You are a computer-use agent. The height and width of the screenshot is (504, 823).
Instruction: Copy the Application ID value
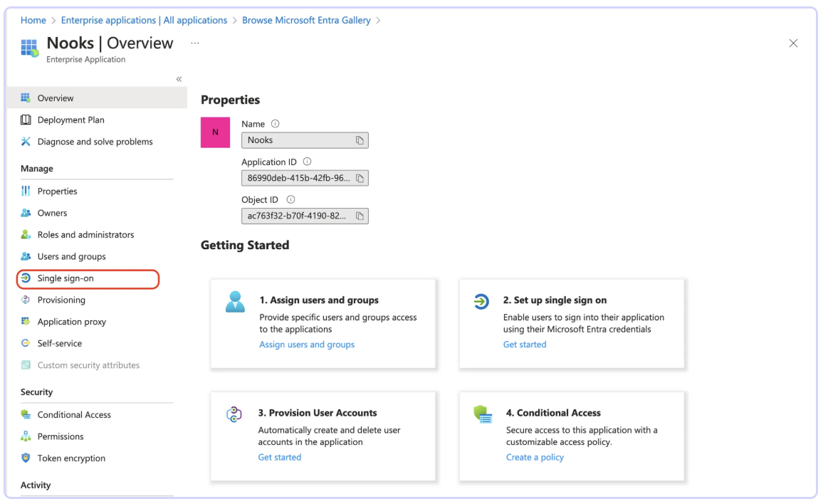click(x=360, y=178)
